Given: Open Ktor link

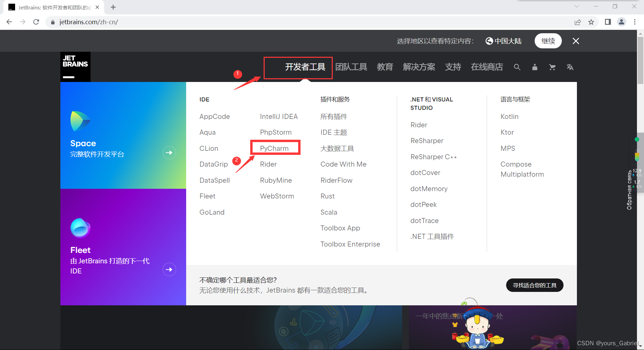Looking at the screenshot, I should [x=507, y=132].
